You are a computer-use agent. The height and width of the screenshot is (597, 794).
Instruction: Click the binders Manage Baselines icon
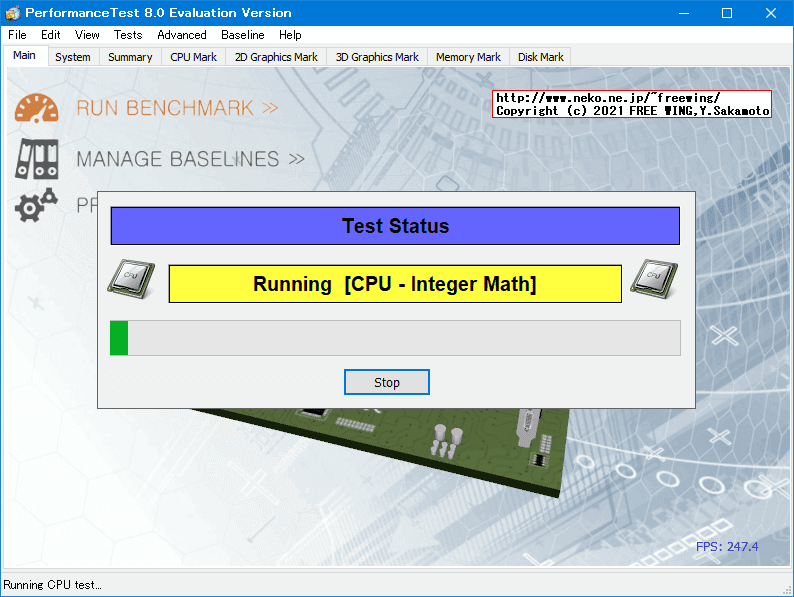pos(36,158)
